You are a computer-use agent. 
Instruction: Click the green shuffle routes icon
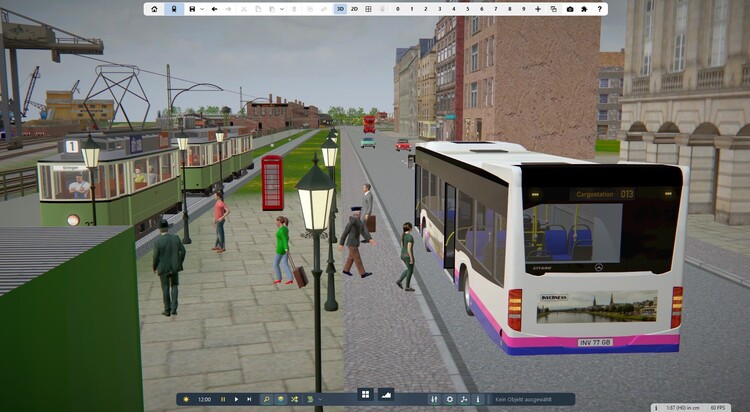(295, 399)
